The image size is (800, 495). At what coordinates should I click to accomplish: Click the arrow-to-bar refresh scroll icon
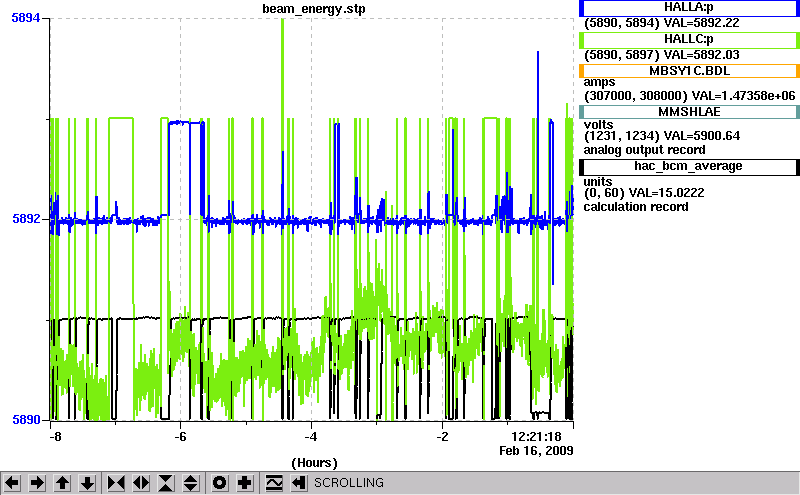tap(299, 483)
